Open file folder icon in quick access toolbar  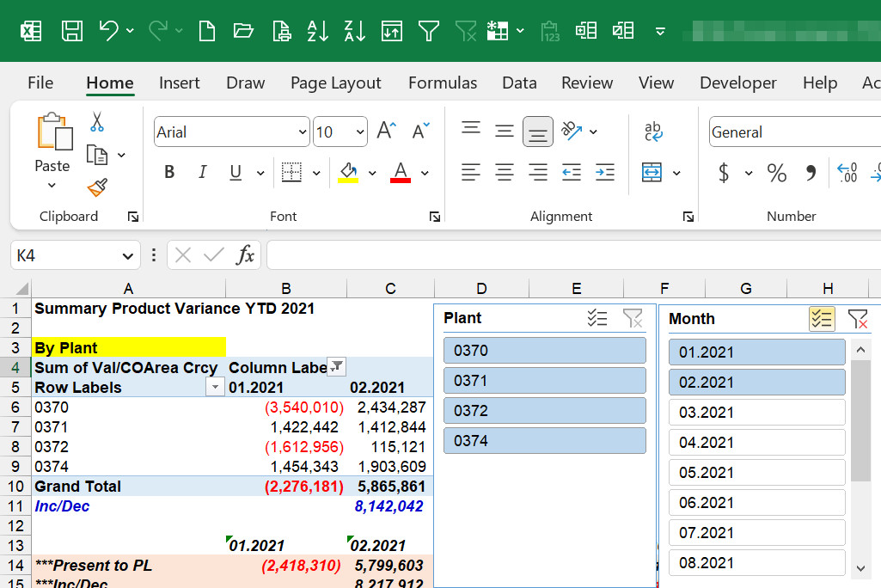point(243,30)
